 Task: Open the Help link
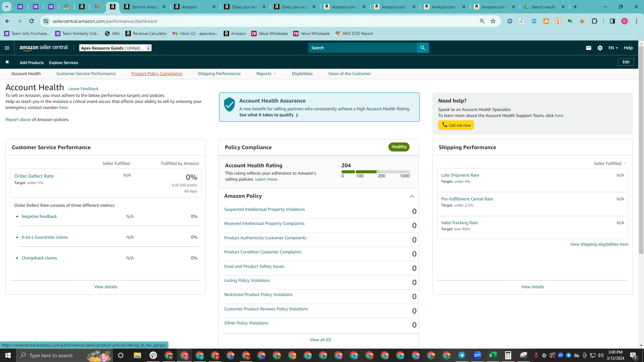[x=628, y=48]
